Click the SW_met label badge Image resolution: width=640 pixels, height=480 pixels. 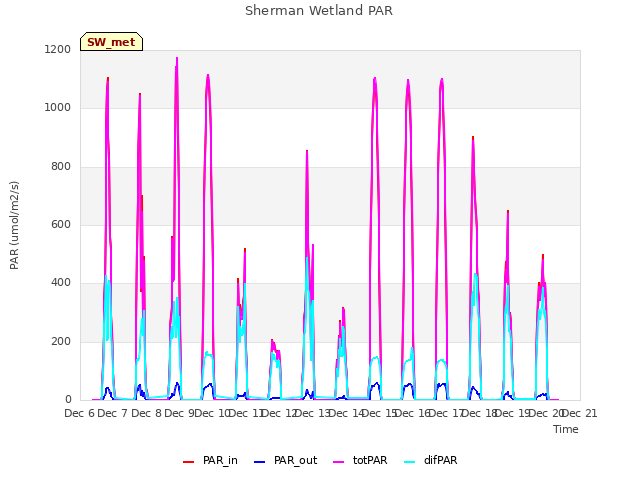tap(111, 42)
